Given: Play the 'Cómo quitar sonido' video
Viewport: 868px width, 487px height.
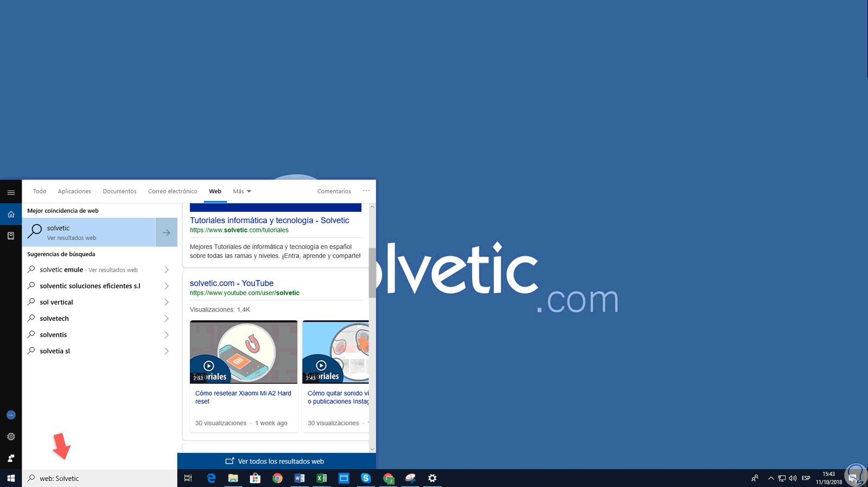Looking at the screenshot, I should click(321, 366).
